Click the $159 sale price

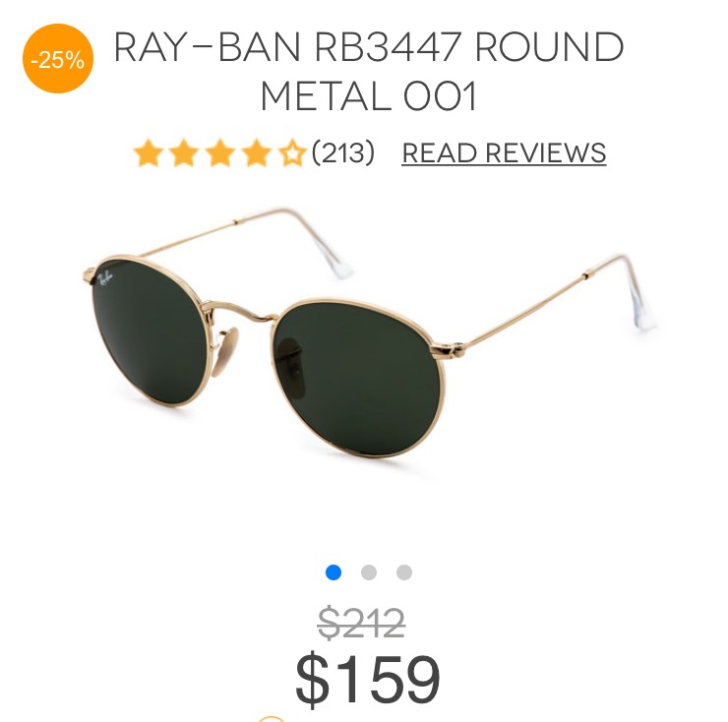[x=368, y=679]
